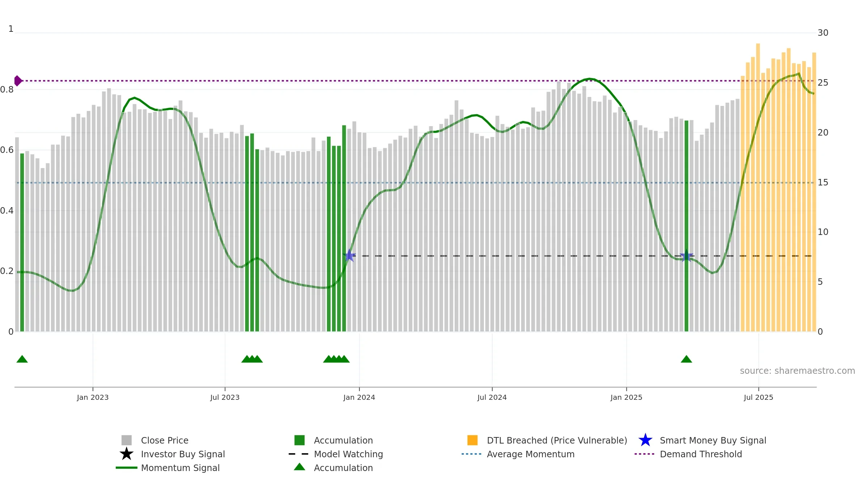Click the single green triangle near chart start
The height and width of the screenshot is (488, 868).
click(22, 359)
